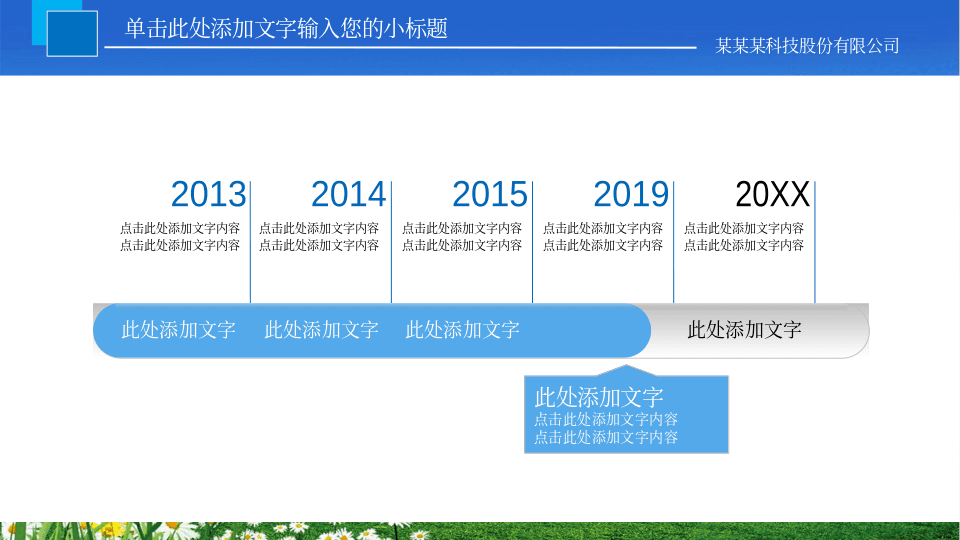
Task: Select "此处添加文字" label below the 2015 column
Action: point(462,330)
